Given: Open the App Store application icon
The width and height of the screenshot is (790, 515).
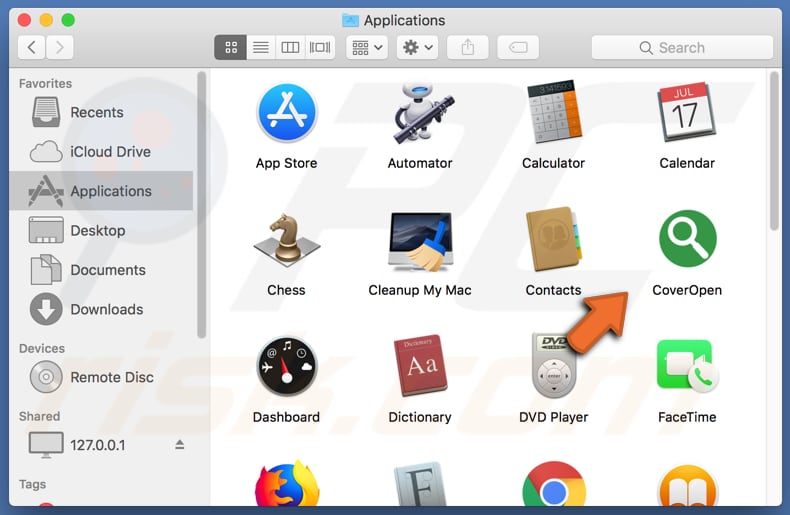Looking at the screenshot, I should click(x=286, y=113).
